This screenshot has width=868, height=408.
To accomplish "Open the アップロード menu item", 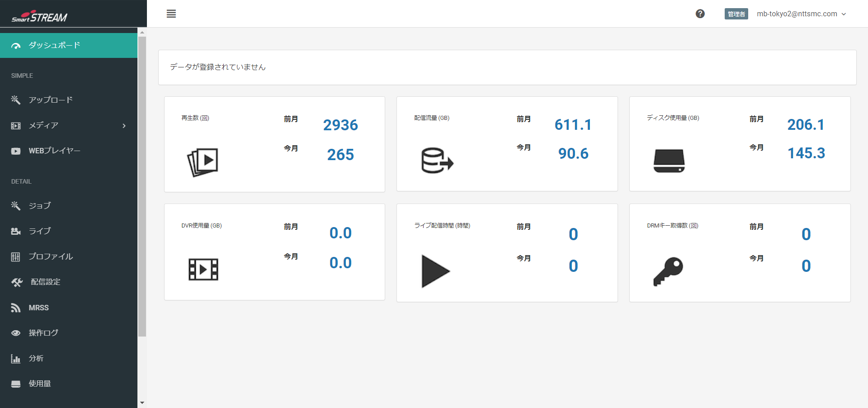I will pos(51,100).
